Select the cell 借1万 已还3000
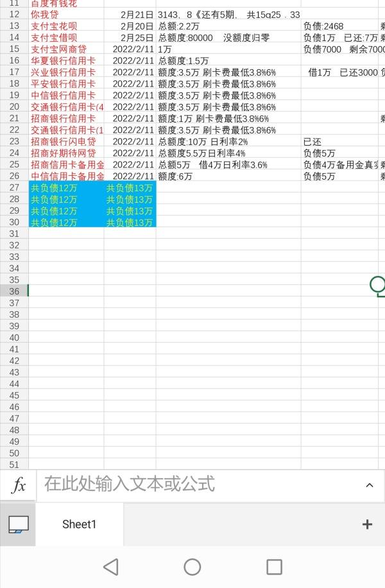The height and width of the screenshot is (588, 385). coord(340,73)
